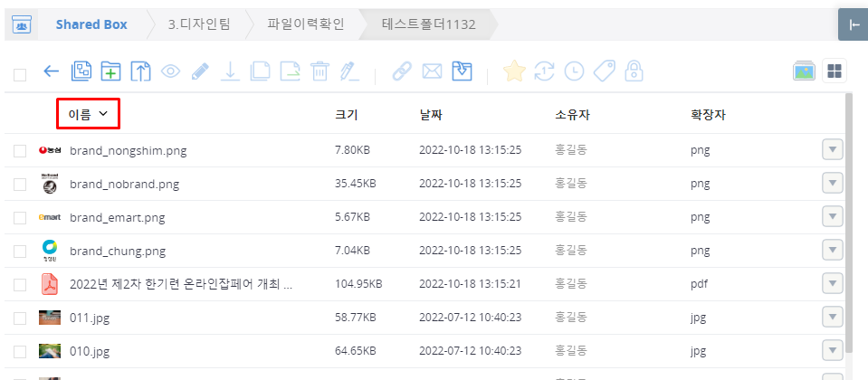Click the red PDF file icon
Image resolution: width=868 pixels, height=380 pixels.
point(50,284)
